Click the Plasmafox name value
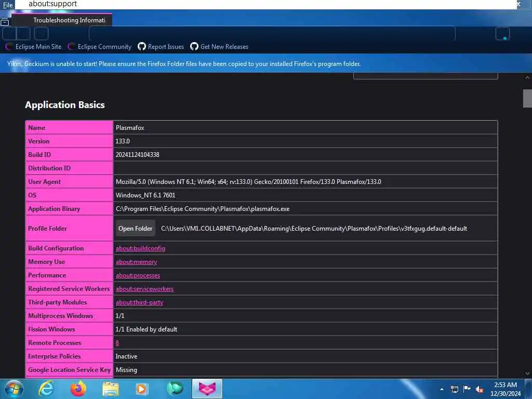 pyautogui.click(x=130, y=128)
